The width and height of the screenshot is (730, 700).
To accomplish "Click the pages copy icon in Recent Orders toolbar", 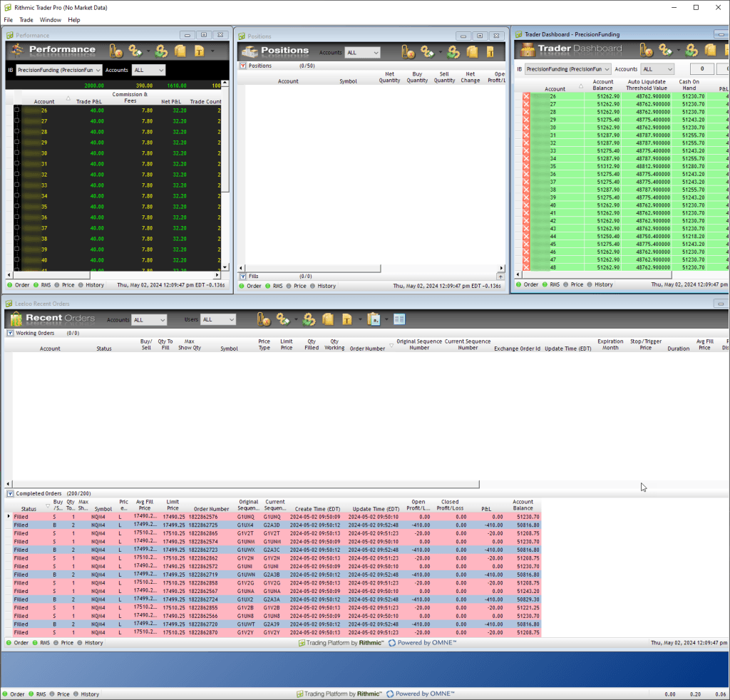I will point(328,319).
